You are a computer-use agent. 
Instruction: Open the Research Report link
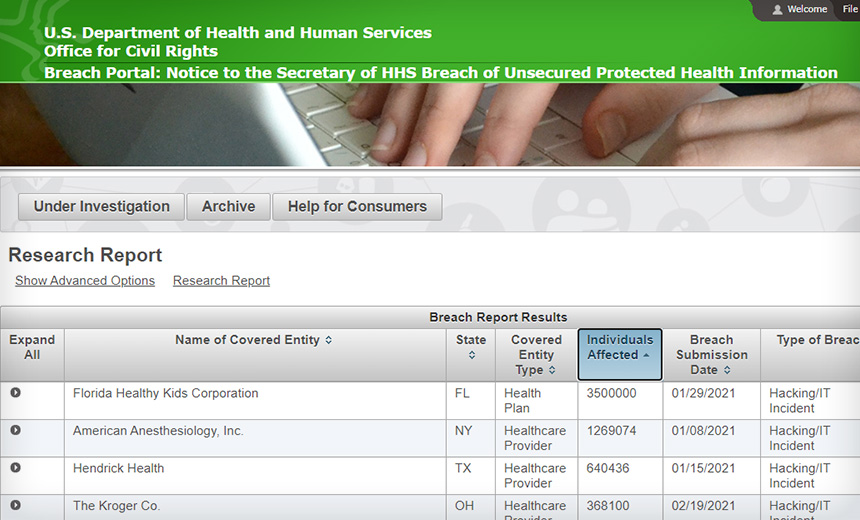tap(222, 281)
